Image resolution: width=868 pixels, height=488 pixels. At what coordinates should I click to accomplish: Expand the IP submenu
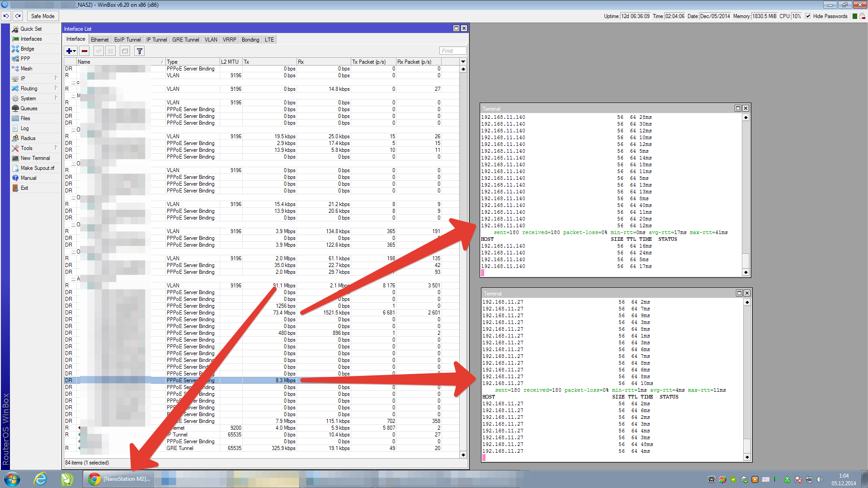[23, 79]
